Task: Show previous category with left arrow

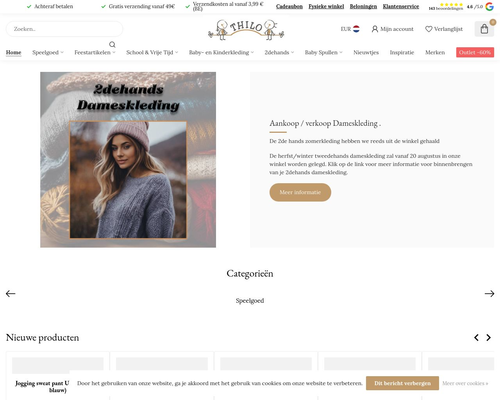Action: [x=11, y=293]
